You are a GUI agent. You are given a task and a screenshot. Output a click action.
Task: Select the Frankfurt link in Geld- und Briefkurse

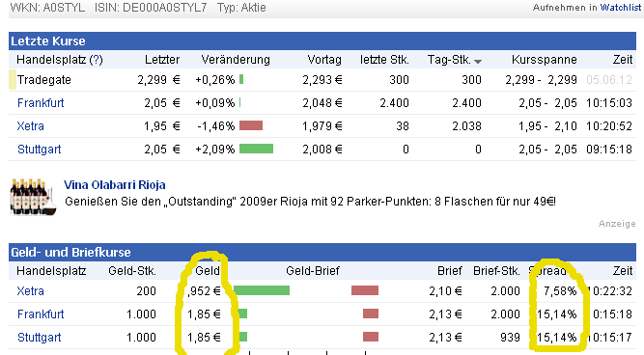[x=41, y=314]
